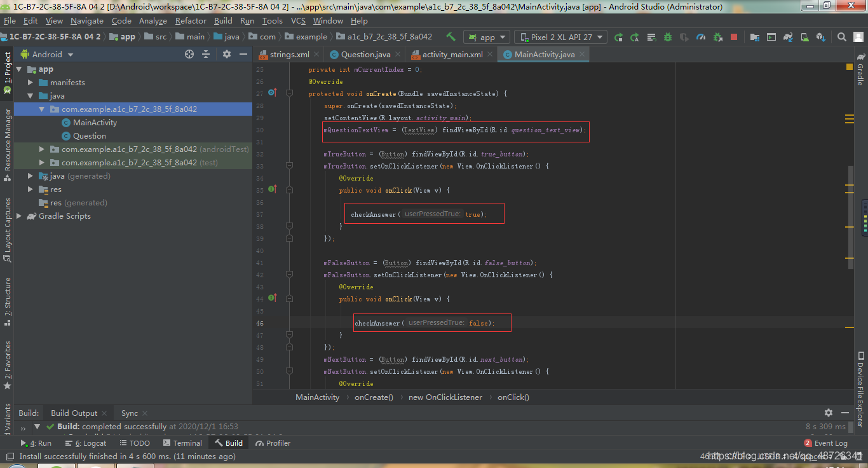Screen dimensions: 868x468
Task: Click the Collapse All icon in Project panel
Action: pos(206,54)
